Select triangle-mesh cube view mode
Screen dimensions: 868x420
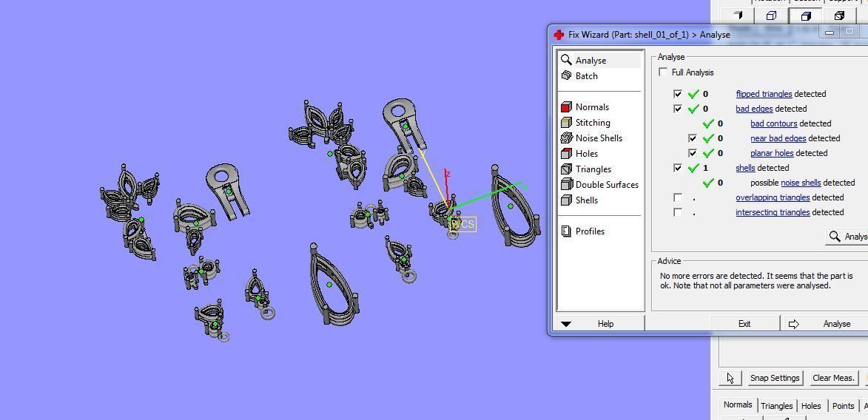coord(840,16)
